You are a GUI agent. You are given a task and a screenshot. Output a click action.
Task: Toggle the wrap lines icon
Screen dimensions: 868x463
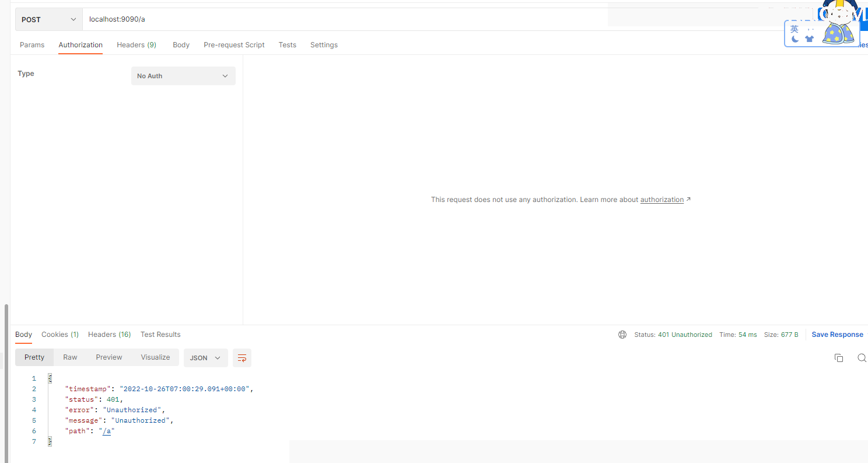[242, 358]
